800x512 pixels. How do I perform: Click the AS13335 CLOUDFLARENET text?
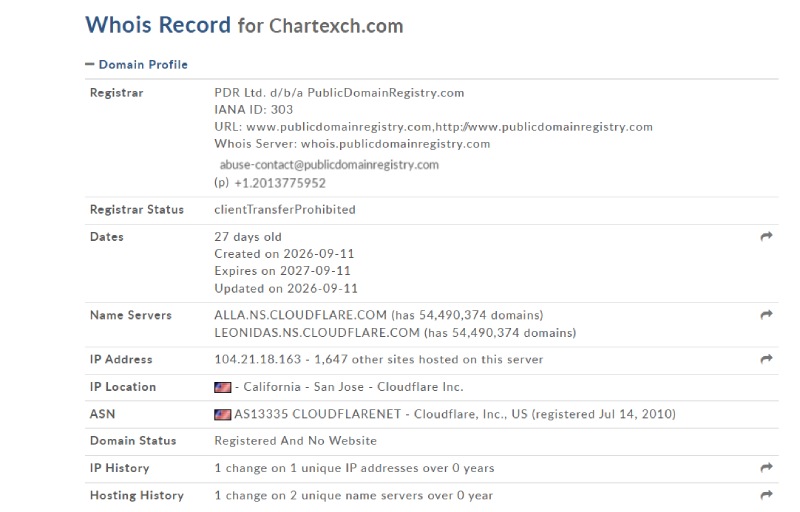pos(317,414)
